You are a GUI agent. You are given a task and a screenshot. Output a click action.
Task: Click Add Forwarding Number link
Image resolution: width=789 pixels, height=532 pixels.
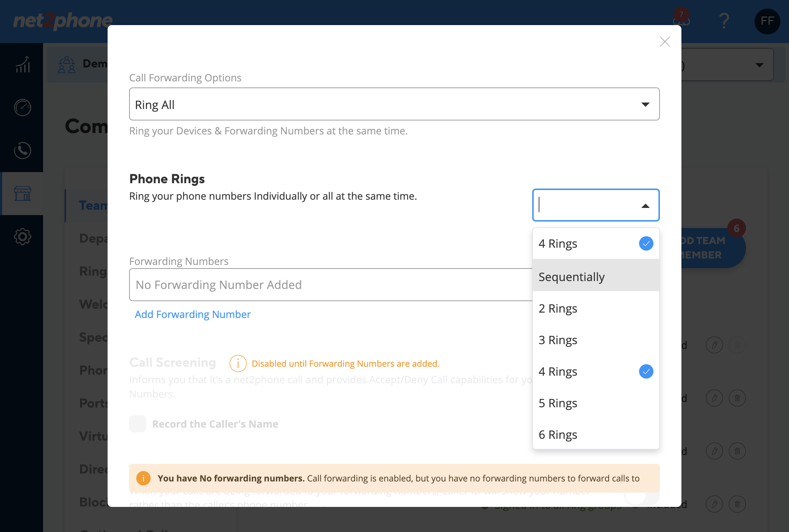[193, 314]
